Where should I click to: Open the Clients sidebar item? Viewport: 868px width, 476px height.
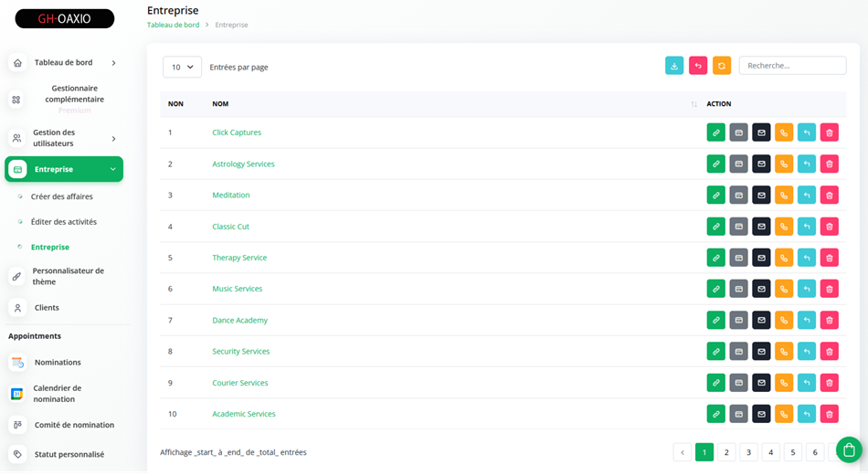47,308
